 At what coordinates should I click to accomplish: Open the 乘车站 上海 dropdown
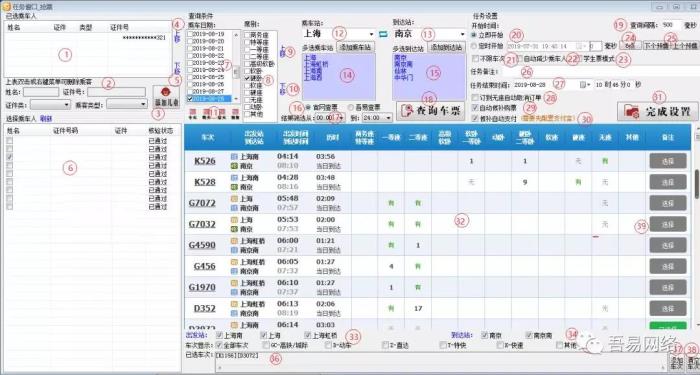coord(371,34)
